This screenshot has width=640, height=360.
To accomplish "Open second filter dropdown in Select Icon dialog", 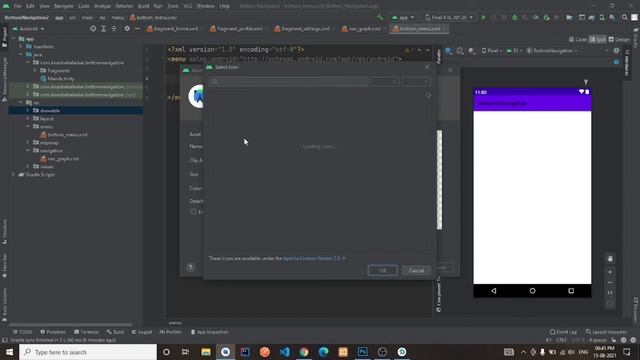I will [x=416, y=82].
